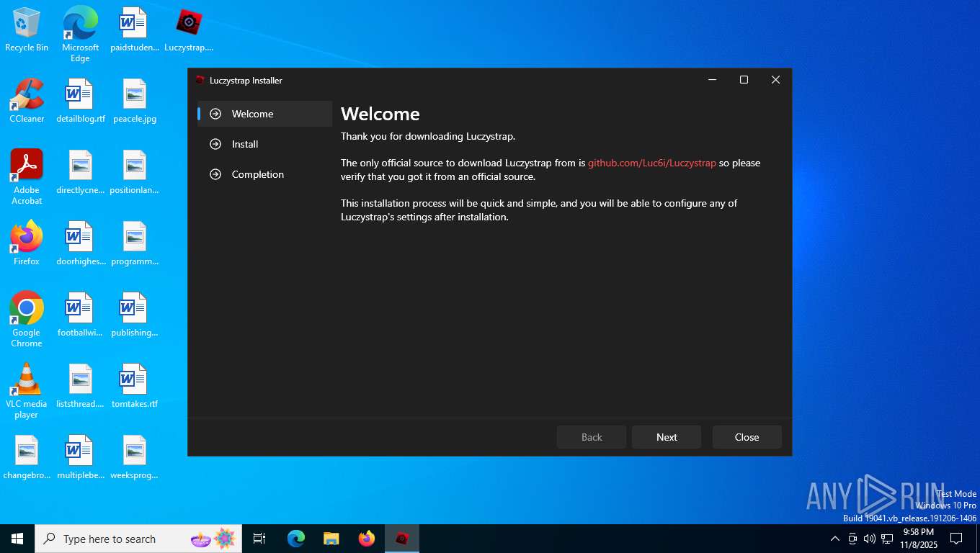Launch Microsoft Edge from the desktop
The image size is (980, 553).
pos(80,34)
